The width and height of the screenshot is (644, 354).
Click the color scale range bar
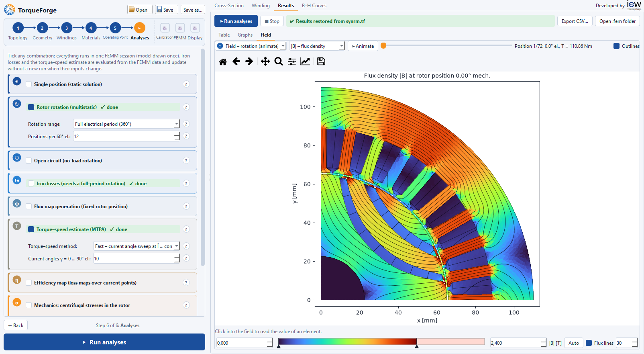[x=381, y=342]
